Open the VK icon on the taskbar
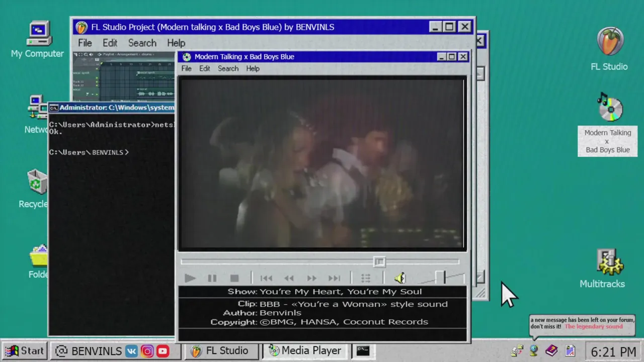644x362 pixels. [131, 351]
